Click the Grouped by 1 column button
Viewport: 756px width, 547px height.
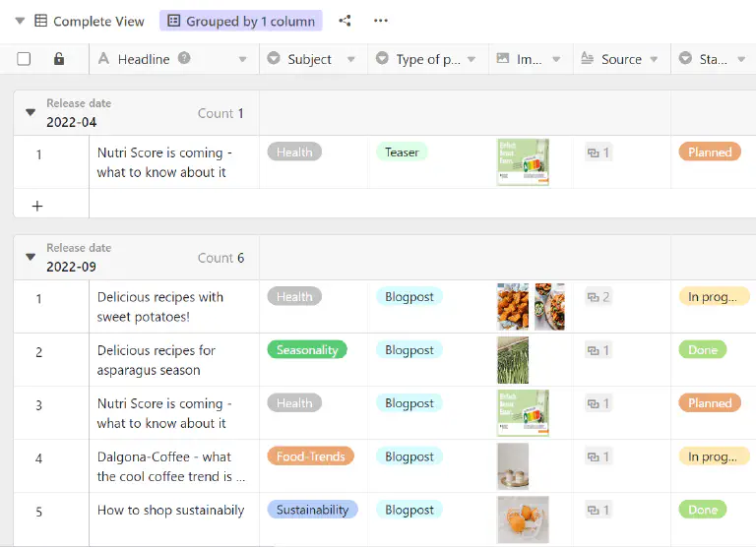tap(241, 21)
